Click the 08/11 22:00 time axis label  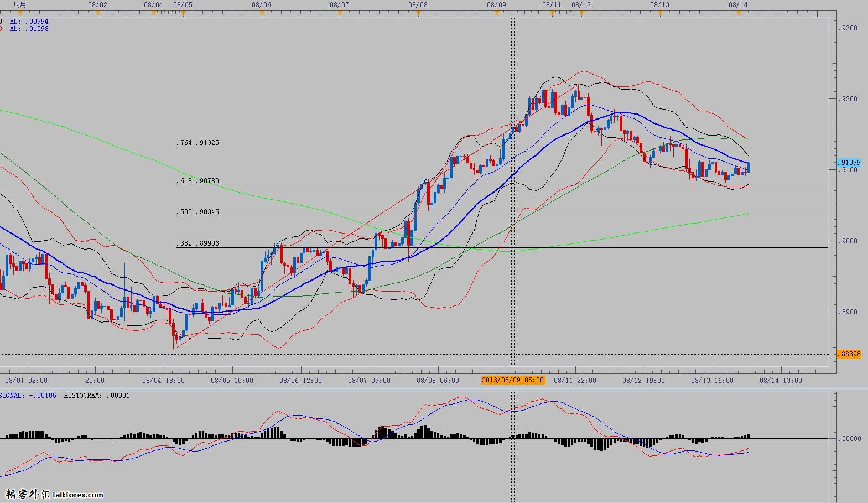coord(575,380)
